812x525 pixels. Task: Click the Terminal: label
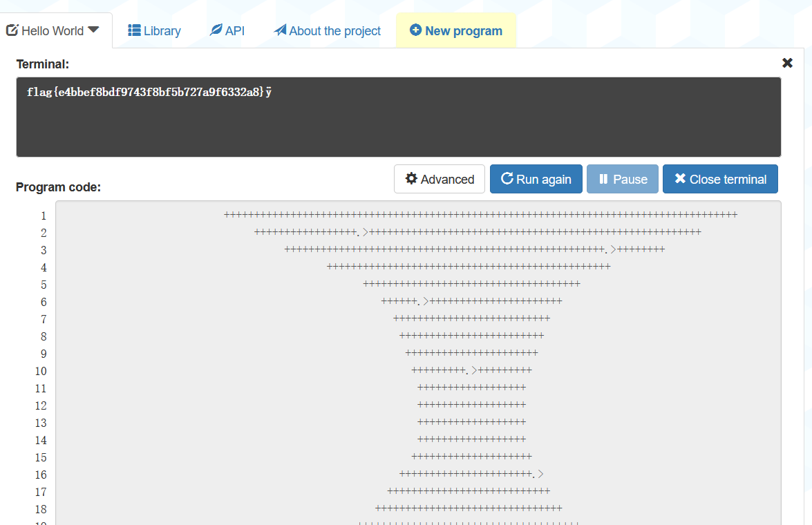point(42,64)
